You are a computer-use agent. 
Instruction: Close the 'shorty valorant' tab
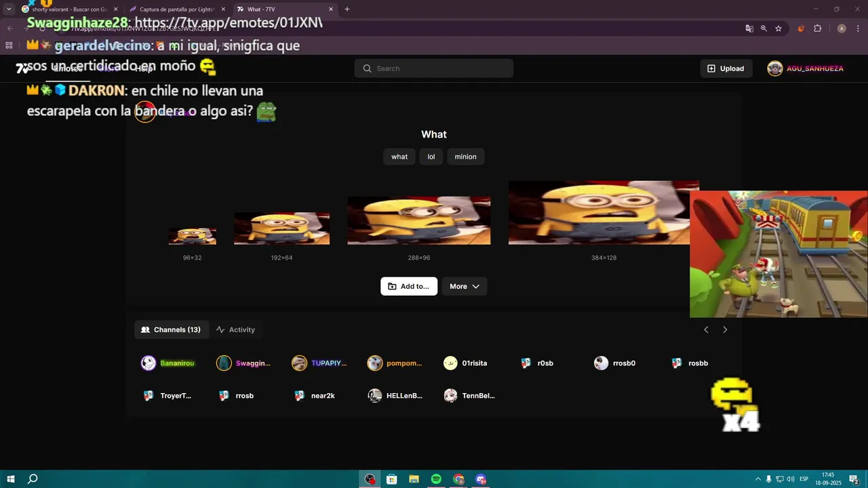[115, 9]
